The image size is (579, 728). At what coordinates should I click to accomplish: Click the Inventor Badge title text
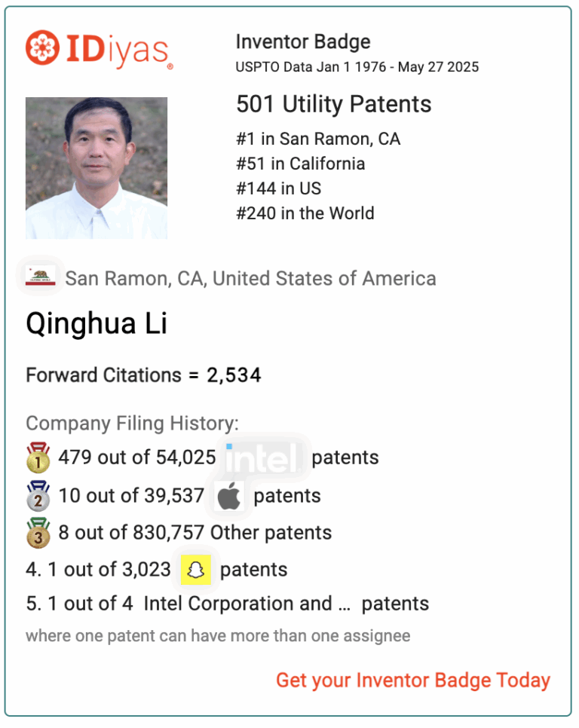303,41
